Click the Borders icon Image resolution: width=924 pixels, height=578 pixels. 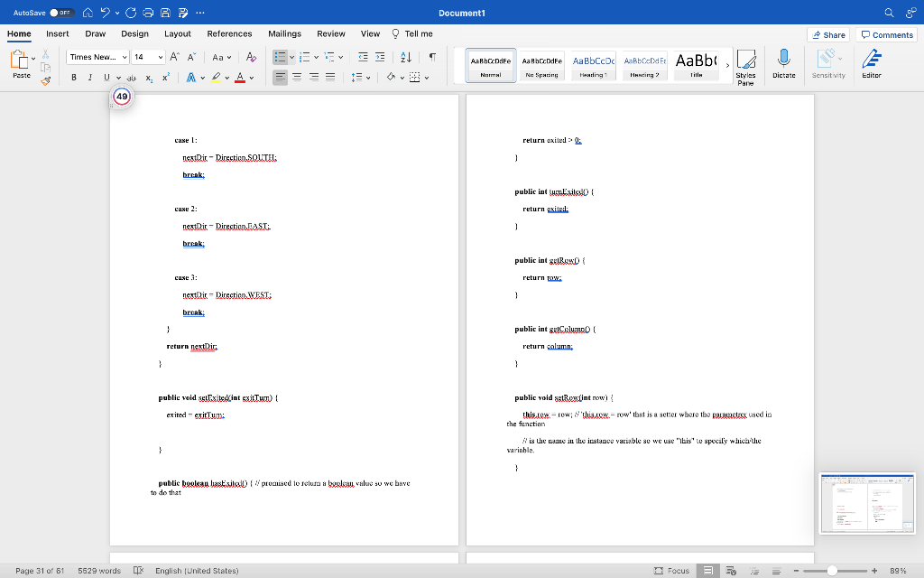(415, 78)
